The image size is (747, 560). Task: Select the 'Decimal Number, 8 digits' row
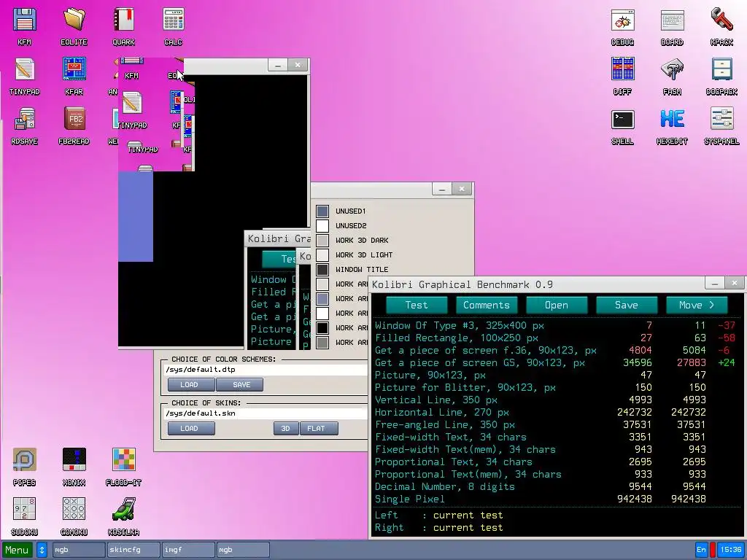click(x=554, y=486)
